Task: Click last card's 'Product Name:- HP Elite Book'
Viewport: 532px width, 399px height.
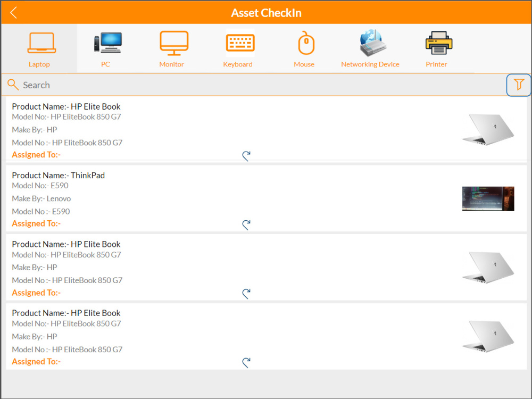Action: point(66,313)
